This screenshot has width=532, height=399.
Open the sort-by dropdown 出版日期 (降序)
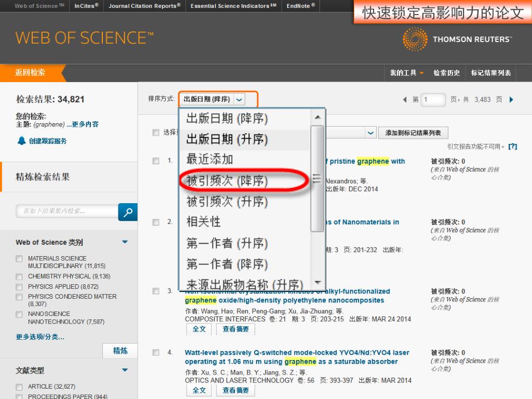click(212, 99)
